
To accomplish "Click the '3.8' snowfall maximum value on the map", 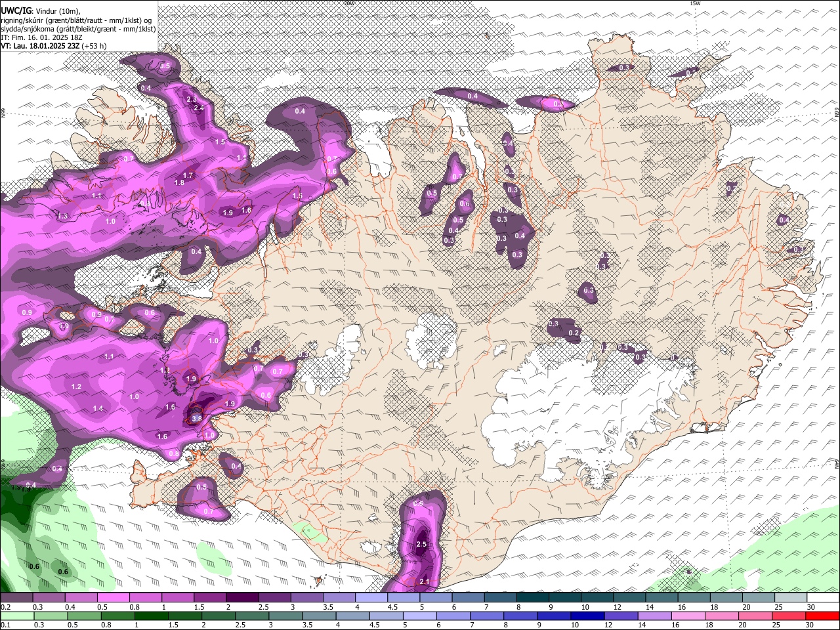I will [x=196, y=417].
